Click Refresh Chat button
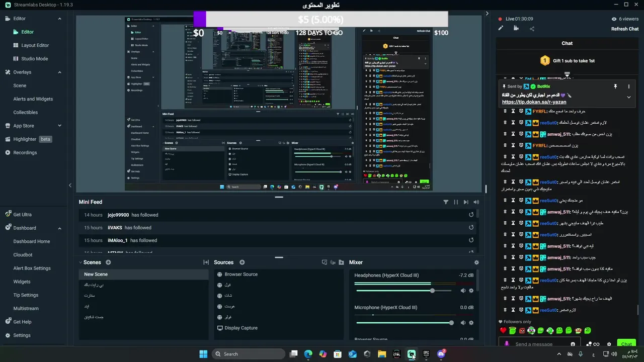The image size is (644, 362). click(625, 29)
